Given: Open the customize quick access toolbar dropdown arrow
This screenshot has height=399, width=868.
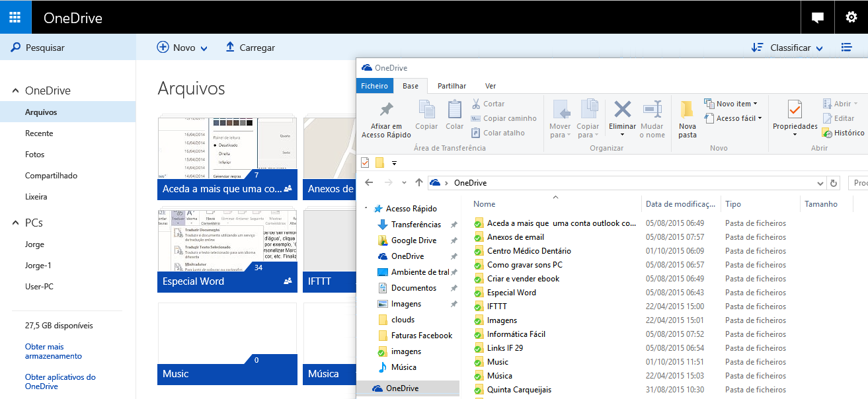Looking at the screenshot, I should pyautogui.click(x=395, y=163).
